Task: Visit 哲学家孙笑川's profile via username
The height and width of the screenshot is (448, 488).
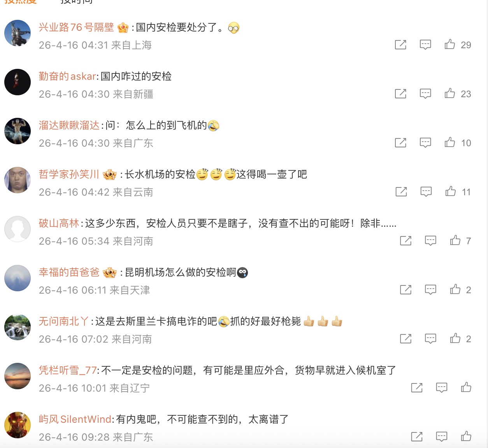Action: pos(69,174)
